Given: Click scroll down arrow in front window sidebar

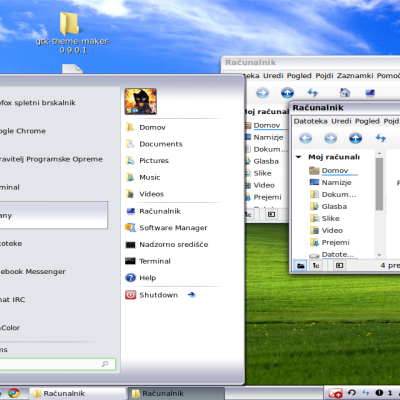Looking at the screenshot, I should point(379,255).
